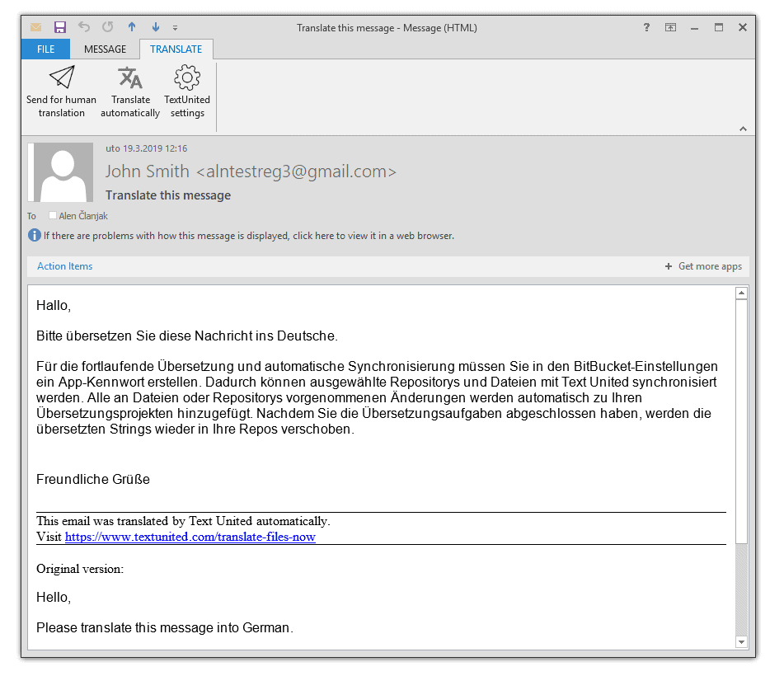Image resolution: width=784 pixels, height=690 pixels.
Task: Open the Help question mark
Action: pos(646,27)
